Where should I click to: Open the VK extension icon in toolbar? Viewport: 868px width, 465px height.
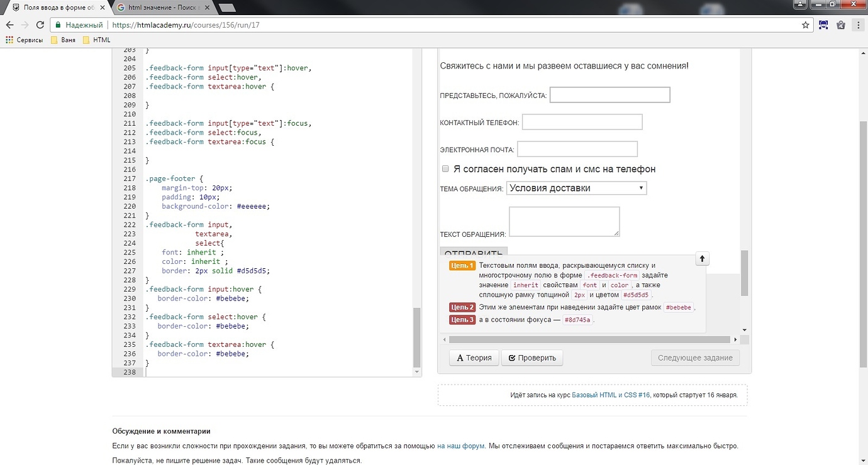click(824, 25)
